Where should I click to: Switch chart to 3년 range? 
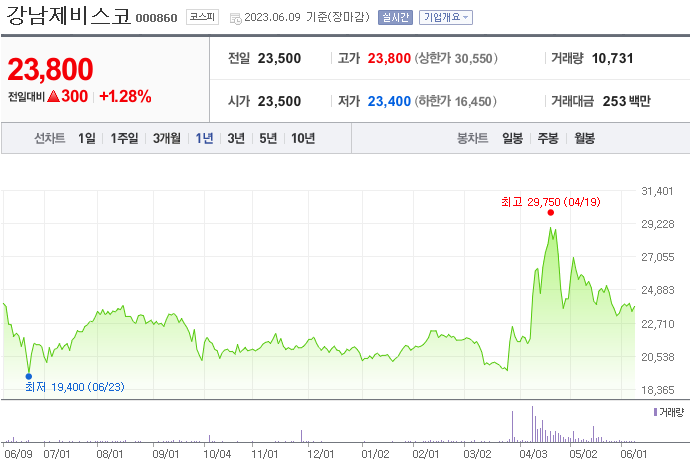coord(236,139)
